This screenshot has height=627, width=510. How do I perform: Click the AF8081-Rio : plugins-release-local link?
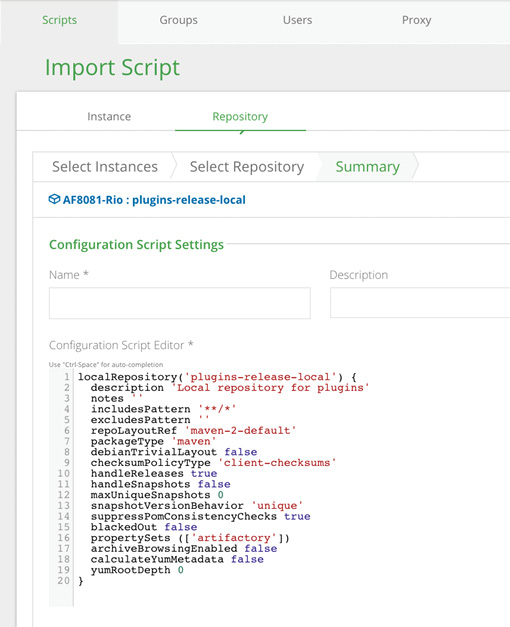(x=154, y=200)
